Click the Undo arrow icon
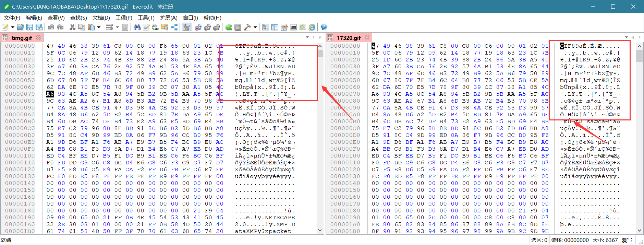 pos(51,27)
